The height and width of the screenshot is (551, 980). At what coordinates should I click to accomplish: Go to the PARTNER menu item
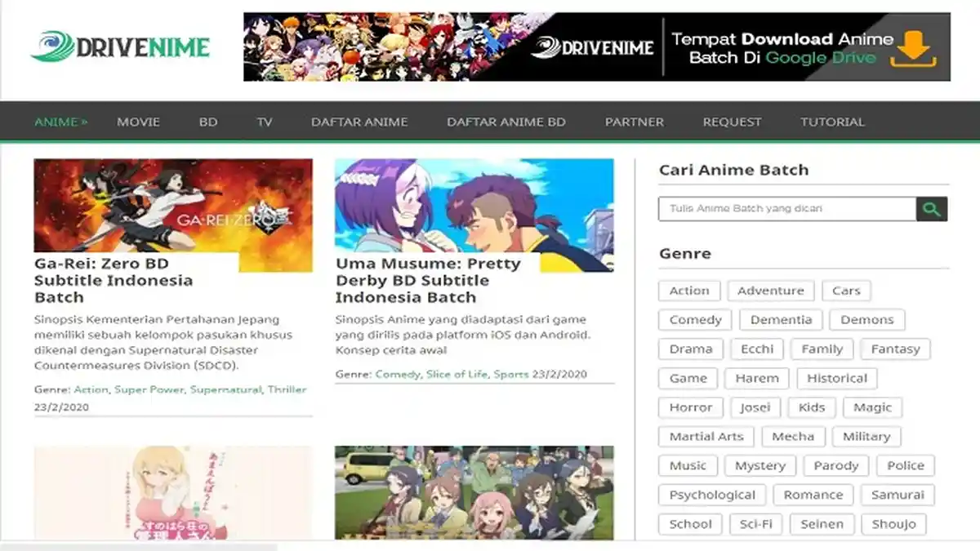[634, 122]
